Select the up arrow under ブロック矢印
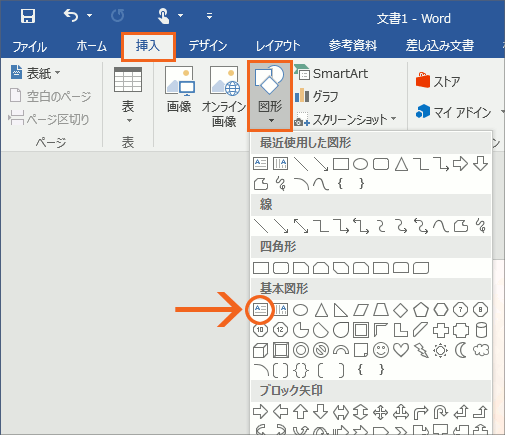This screenshot has width=505, height=435. pos(300,412)
